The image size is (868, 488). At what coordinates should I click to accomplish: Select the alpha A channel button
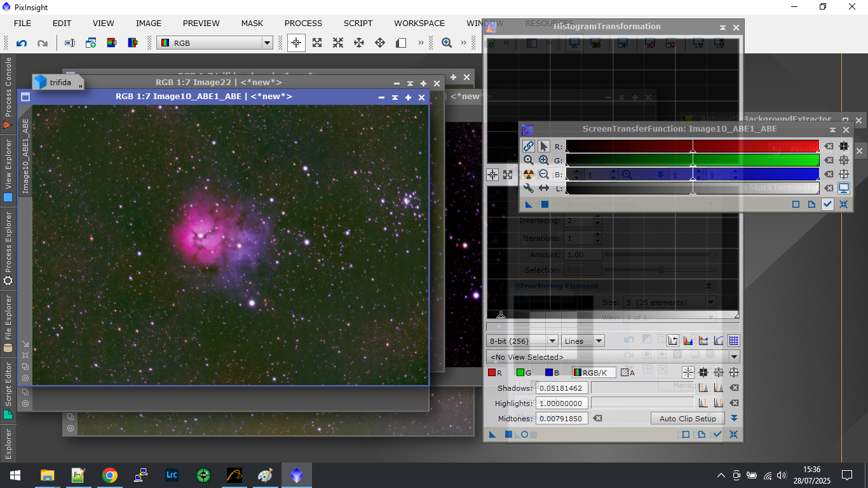click(628, 373)
